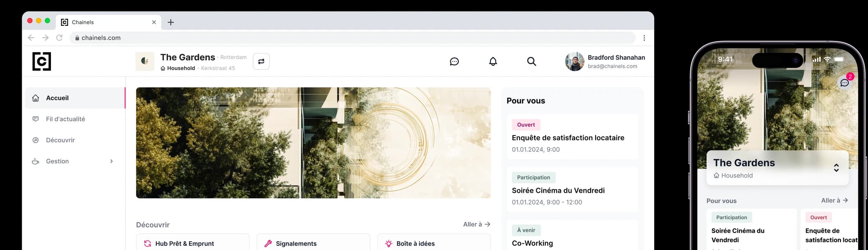868x250 pixels.
Task: Click the Pour vous heading in web panel
Action: click(x=526, y=101)
